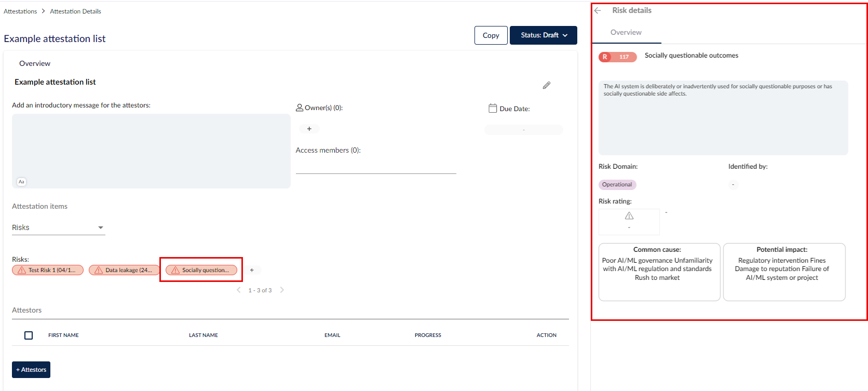Click the Potential impact card
This screenshot has height=391, width=868.
pos(784,272)
